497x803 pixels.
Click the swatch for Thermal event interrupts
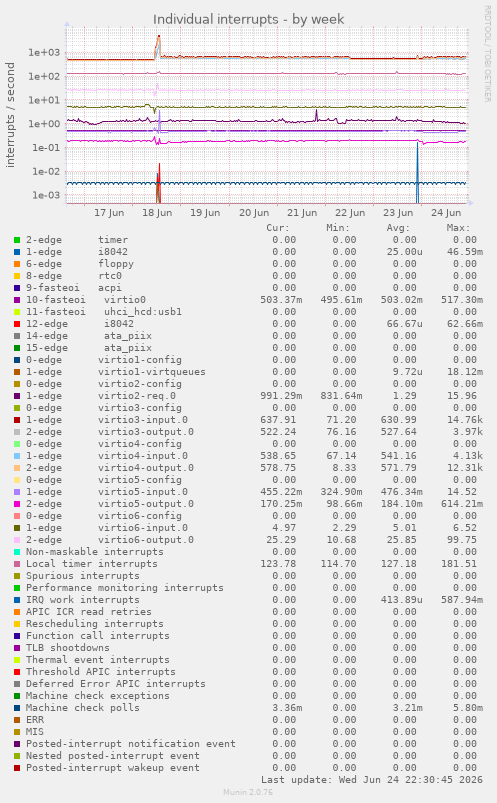tap(17, 660)
